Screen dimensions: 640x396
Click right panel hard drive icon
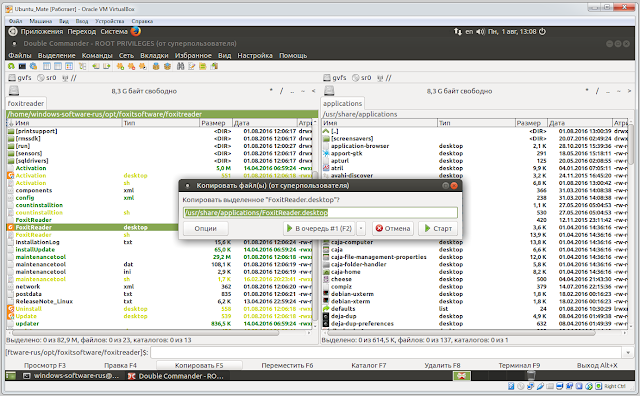[329, 91]
